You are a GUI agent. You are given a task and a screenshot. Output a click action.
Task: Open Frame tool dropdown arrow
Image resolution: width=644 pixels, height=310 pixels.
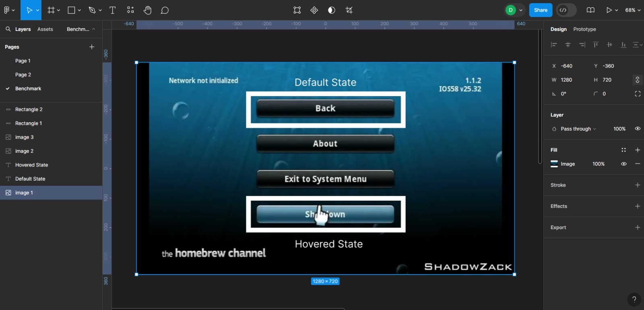point(58,10)
